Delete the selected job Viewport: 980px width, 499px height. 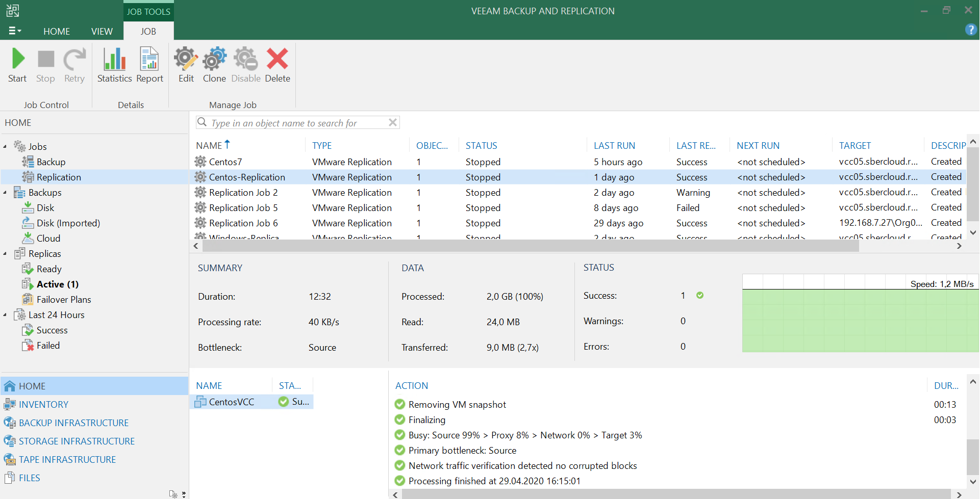click(278, 65)
